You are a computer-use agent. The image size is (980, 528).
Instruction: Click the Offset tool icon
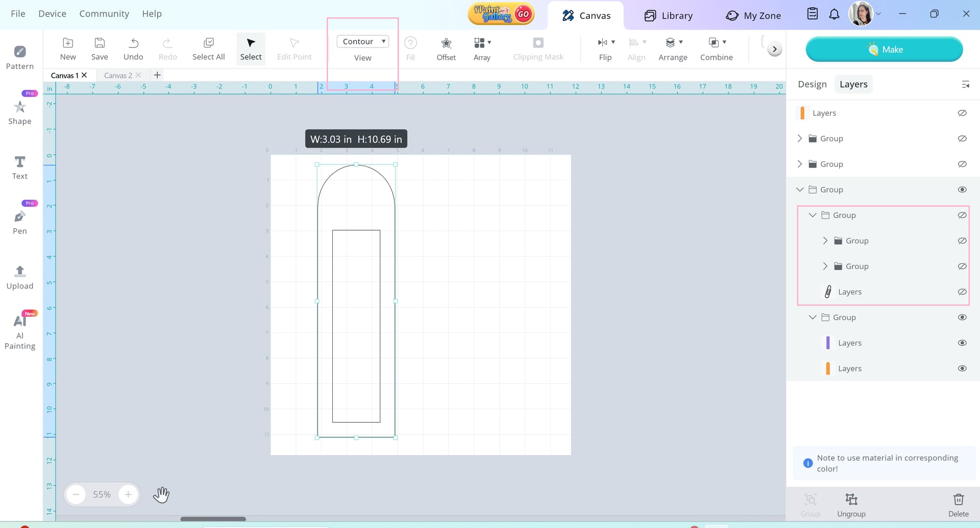(446, 43)
